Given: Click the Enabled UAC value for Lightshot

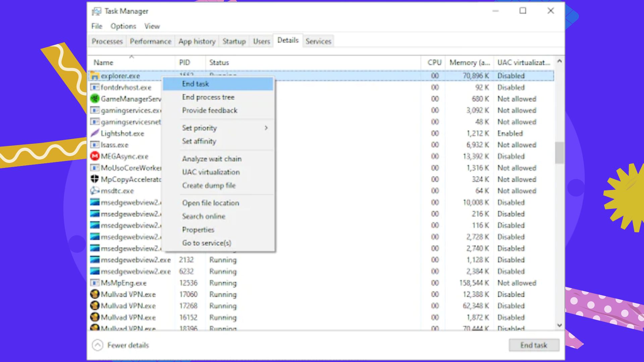Looking at the screenshot, I should (x=510, y=133).
